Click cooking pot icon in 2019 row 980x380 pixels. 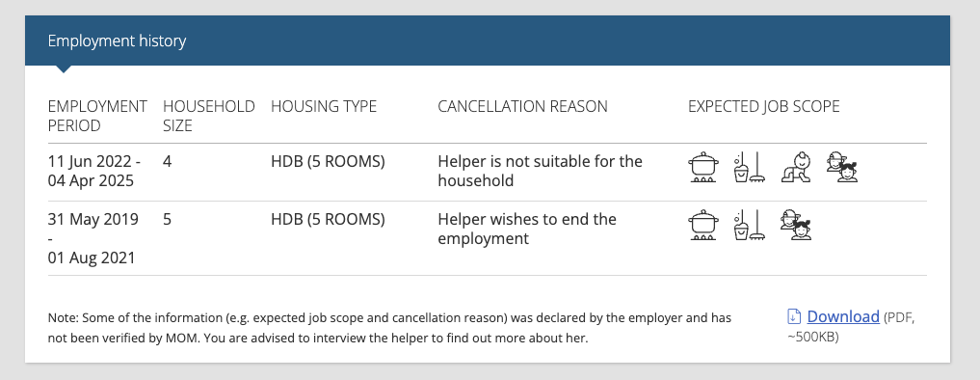click(x=703, y=226)
